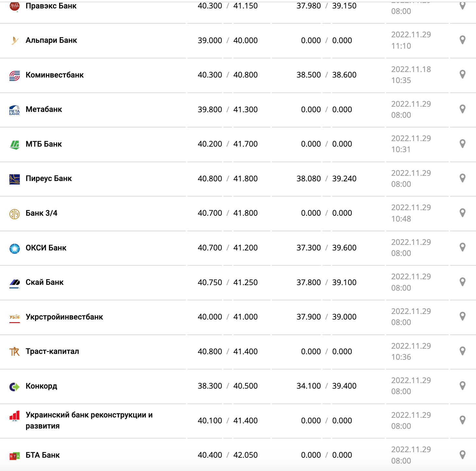Image resolution: width=476 pixels, height=471 pixels.
Task: Click the МТБ Банк green logo
Action: point(15,144)
